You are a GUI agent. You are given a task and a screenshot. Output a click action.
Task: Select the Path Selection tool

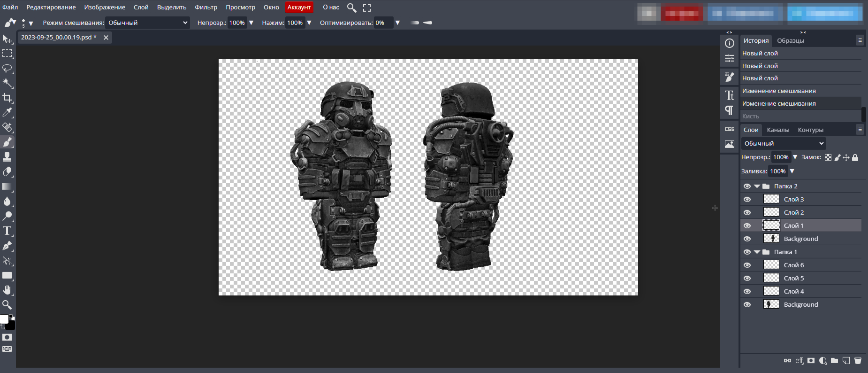tap(7, 260)
